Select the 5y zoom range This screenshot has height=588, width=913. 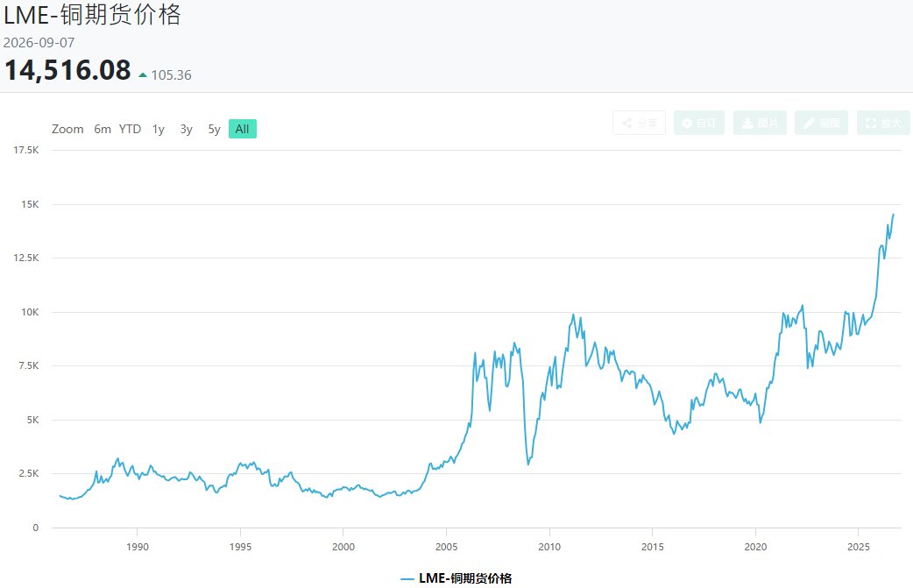tap(215, 129)
